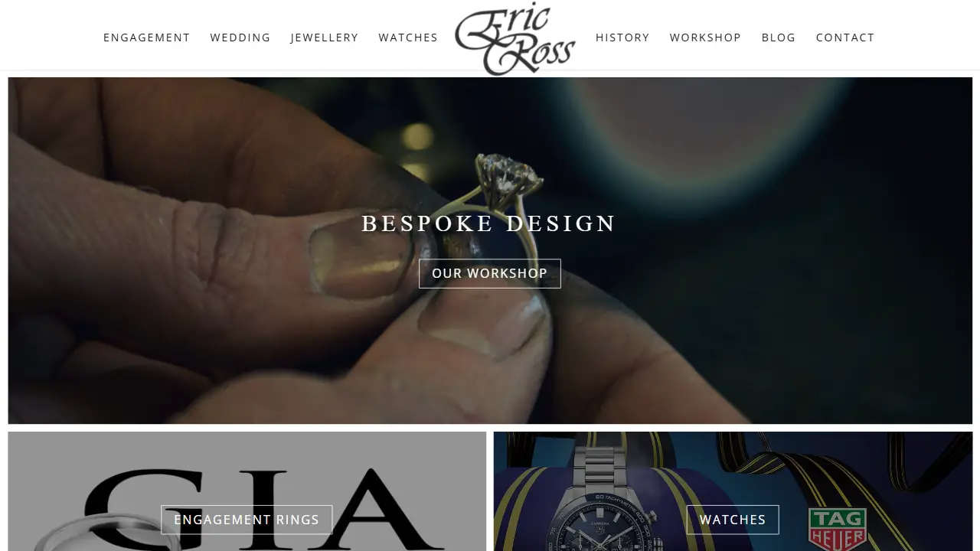
Task: Open the Wedding navigation item
Action: click(240, 37)
